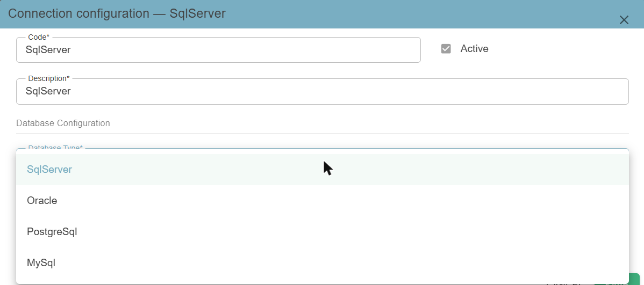This screenshot has width=644, height=285.
Task: Select SqlServer from the database type list
Action: (323, 170)
